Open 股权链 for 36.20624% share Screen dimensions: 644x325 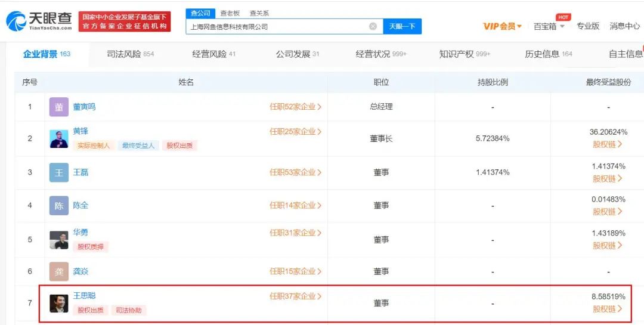click(x=608, y=144)
